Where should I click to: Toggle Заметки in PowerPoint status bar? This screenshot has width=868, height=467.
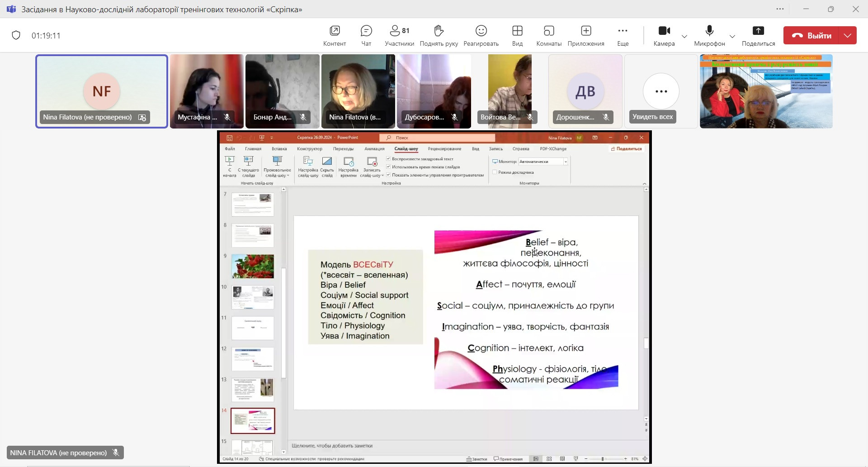tap(477, 459)
